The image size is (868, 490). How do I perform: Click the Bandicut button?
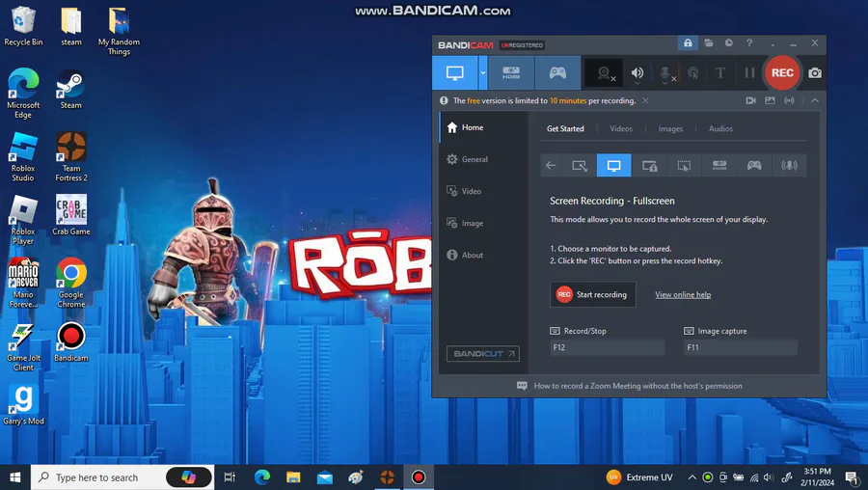click(483, 353)
